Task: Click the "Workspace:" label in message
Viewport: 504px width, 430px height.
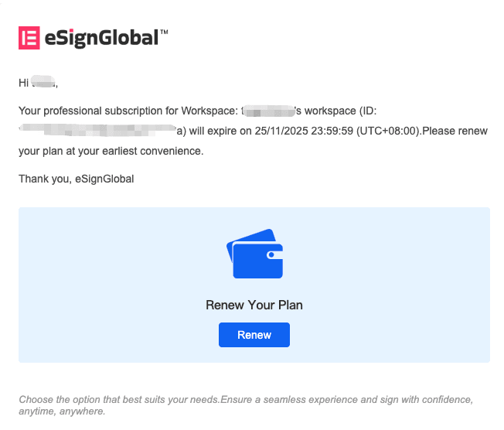Action: coord(209,111)
